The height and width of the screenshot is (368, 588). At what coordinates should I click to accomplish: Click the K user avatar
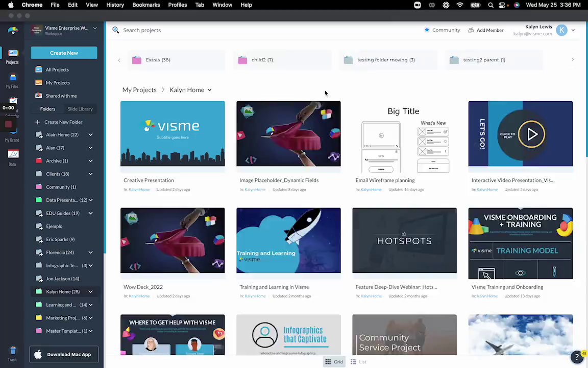tap(561, 30)
